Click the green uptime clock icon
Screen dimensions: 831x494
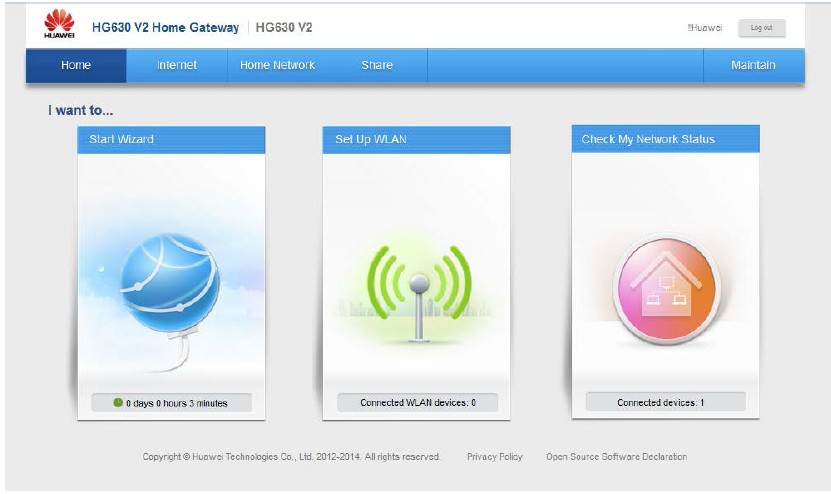pyautogui.click(x=118, y=402)
